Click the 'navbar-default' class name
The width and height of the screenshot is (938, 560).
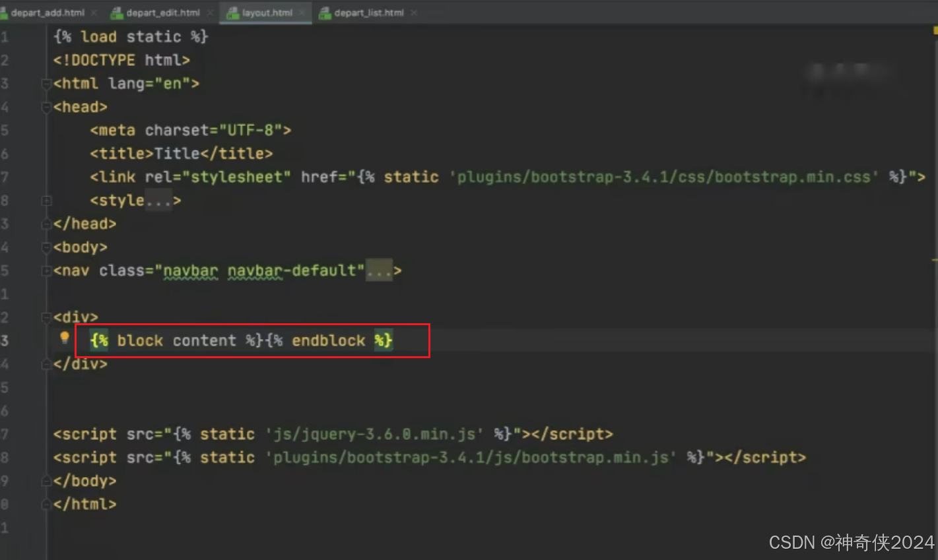tap(292, 270)
